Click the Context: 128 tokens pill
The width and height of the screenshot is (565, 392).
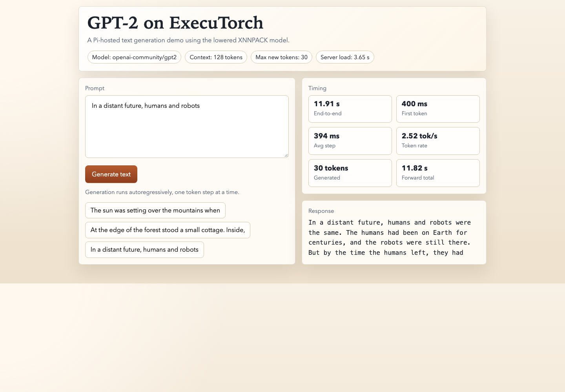click(x=216, y=57)
